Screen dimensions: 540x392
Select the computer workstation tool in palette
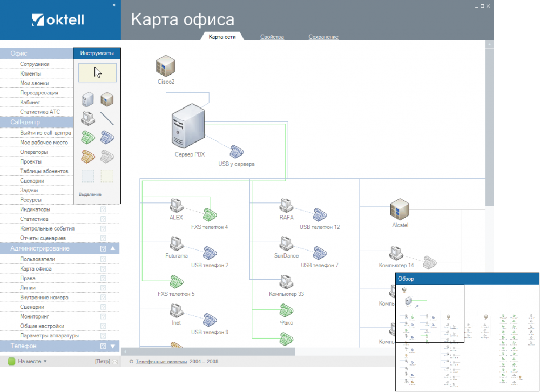point(87,118)
